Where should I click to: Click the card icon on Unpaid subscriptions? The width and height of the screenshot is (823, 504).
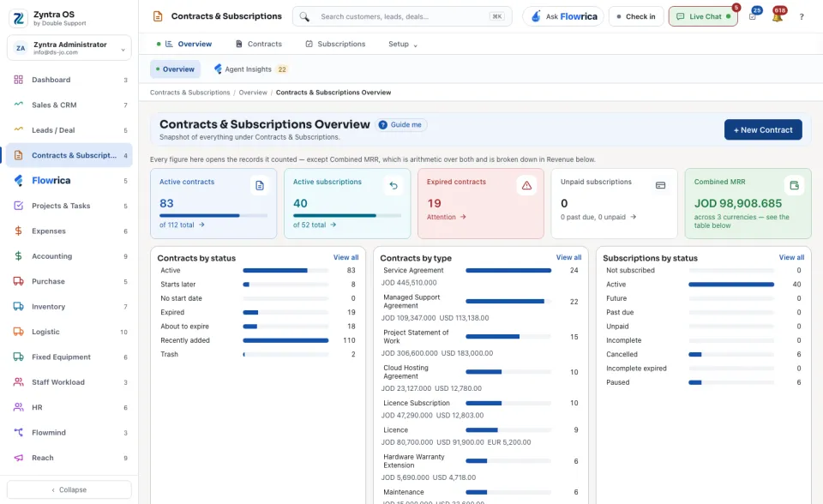coord(661,185)
